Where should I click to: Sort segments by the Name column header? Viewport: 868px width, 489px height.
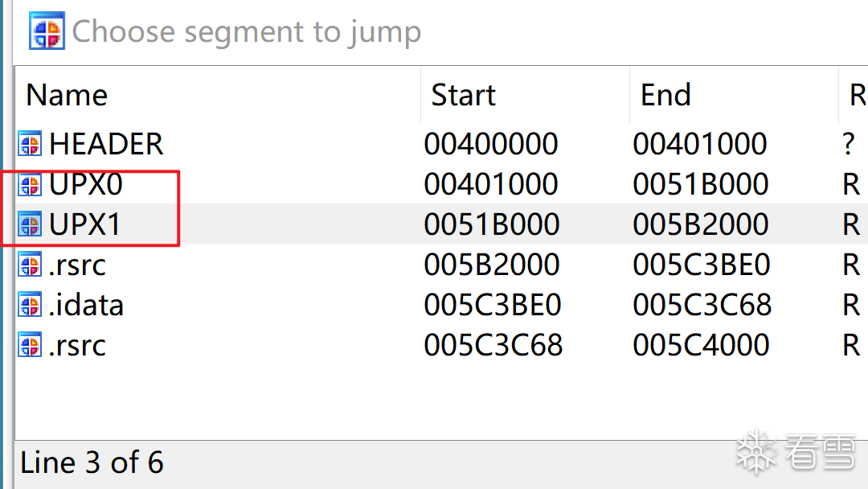pyautogui.click(x=67, y=95)
